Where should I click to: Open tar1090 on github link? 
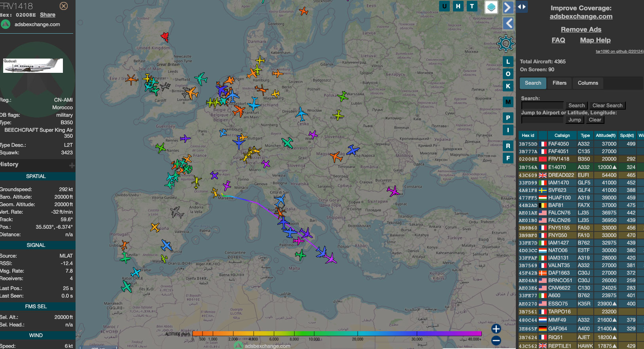(x=619, y=51)
